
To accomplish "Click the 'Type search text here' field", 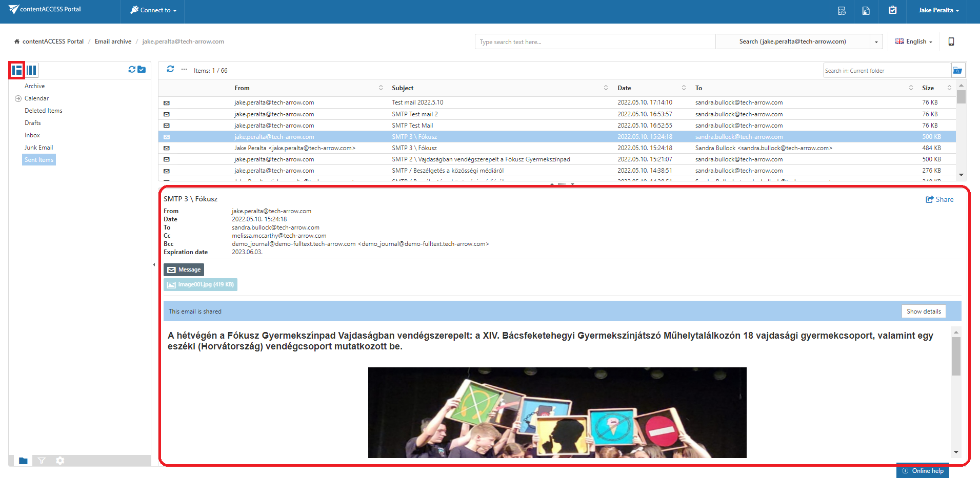I will 594,42.
